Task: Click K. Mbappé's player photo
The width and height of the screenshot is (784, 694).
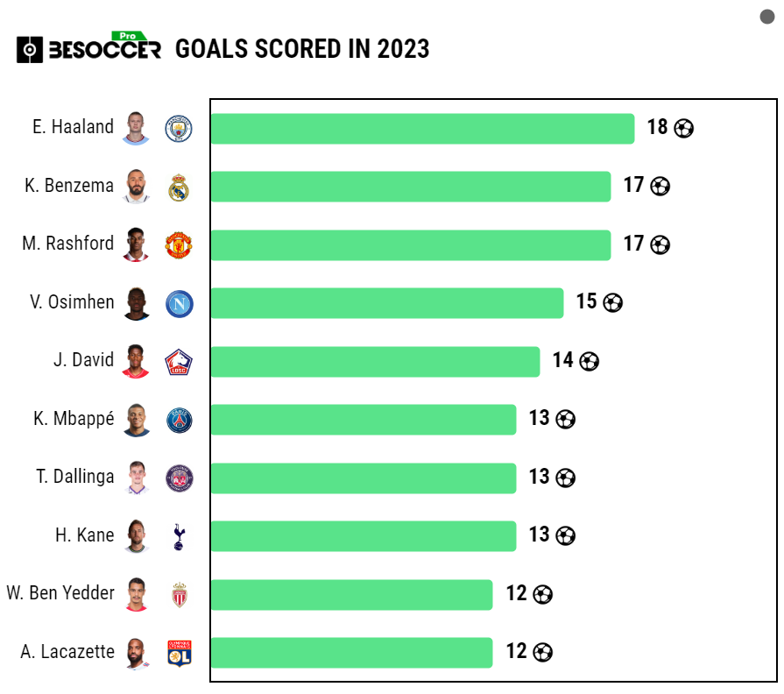Action: [x=136, y=420]
